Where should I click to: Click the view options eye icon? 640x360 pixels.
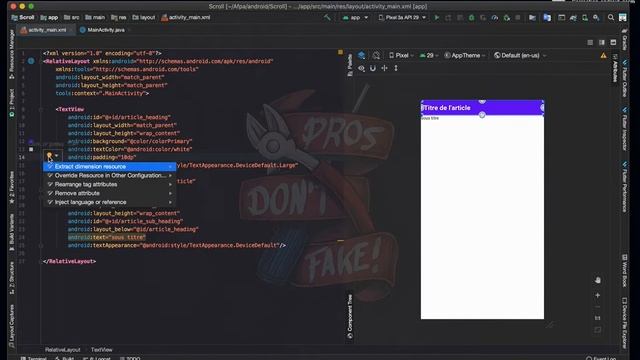(x=362, y=68)
